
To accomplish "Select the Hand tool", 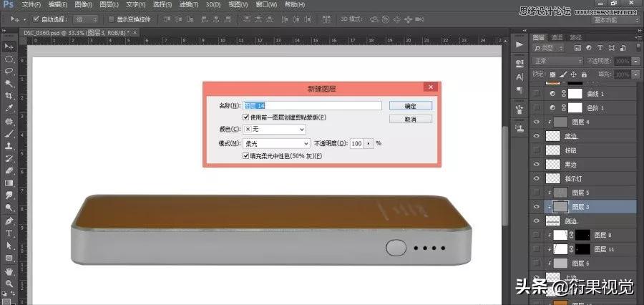I will tap(9, 271).
